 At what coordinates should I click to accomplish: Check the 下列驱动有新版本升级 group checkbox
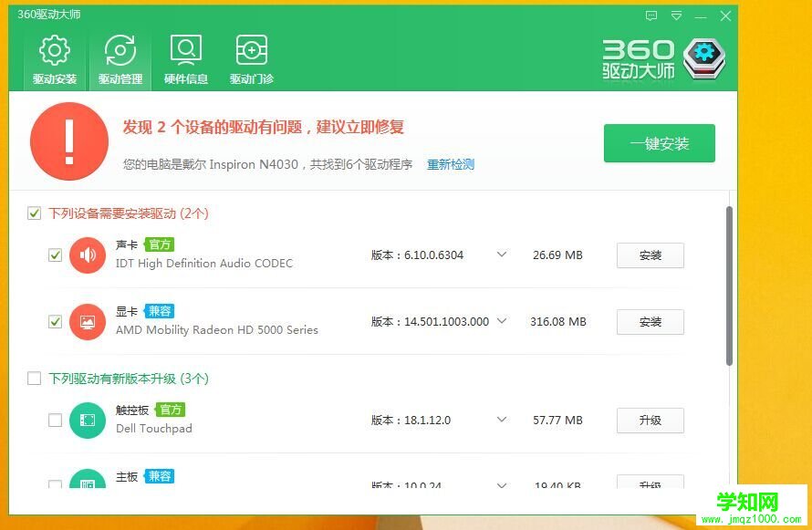tap(34, 379)
